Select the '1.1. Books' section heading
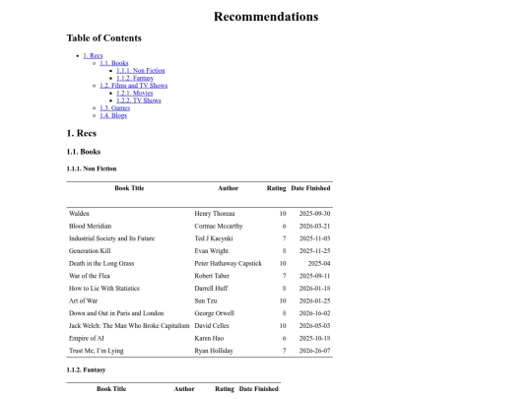The image size is (532, 399). coord(84,152)
